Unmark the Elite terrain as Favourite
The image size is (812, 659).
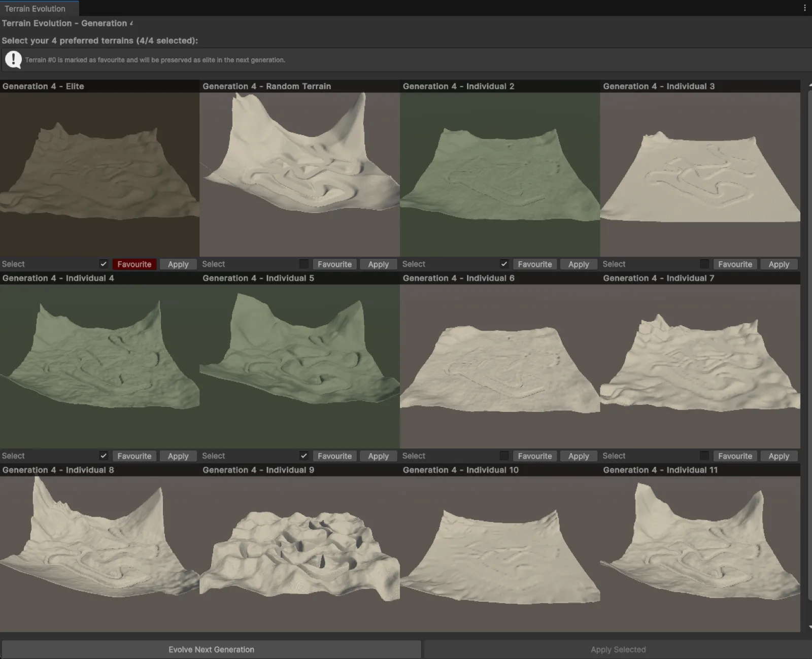coord(134,264)
